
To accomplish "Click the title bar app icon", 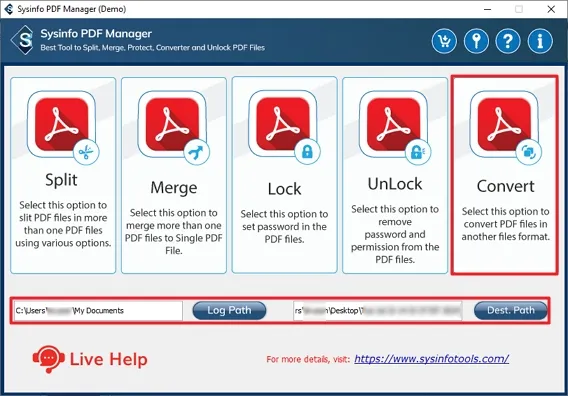I will point(9,9).
